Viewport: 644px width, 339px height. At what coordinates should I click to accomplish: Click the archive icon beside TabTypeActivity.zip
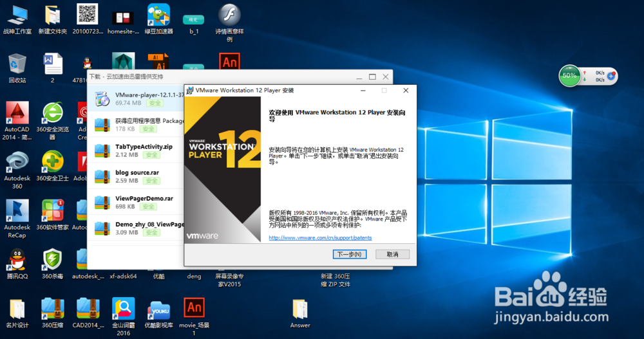(x=102, y=151)
